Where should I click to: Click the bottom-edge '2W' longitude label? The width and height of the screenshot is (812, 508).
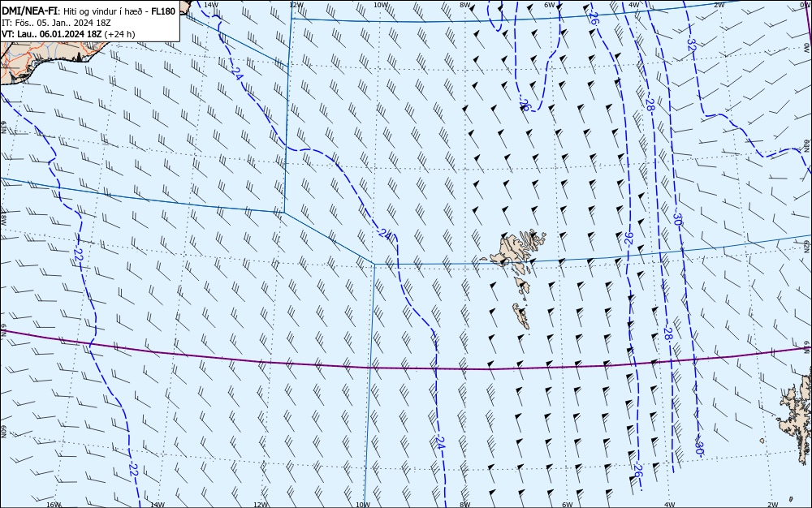click(773, 505)
